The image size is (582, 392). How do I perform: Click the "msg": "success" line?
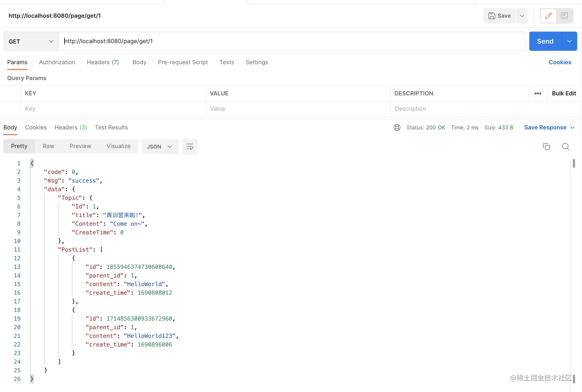point(73,180)
